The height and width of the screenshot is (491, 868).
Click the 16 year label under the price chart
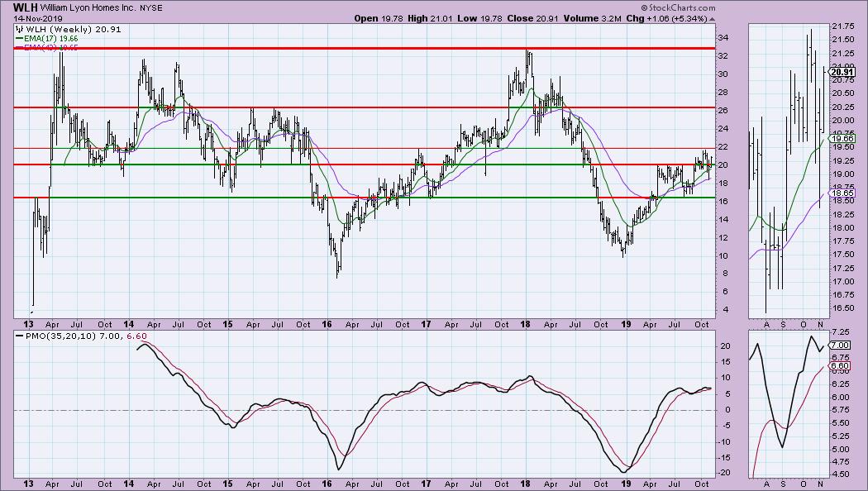tap(327, 324)
